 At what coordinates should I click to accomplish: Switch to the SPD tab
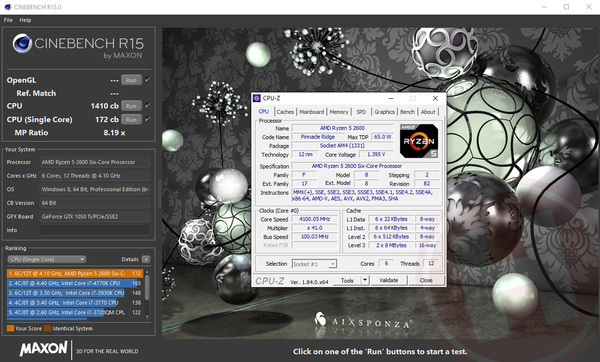[x=361, y=112]
